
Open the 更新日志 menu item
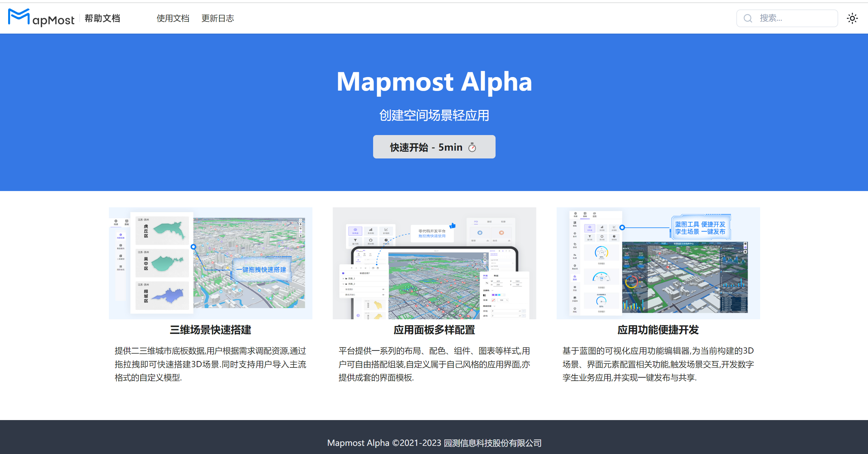click(x=217, y=18)
